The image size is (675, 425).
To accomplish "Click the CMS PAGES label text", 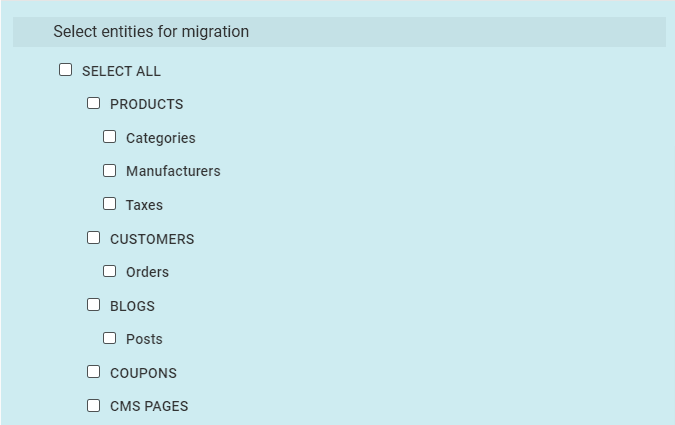I will point(149,406).
